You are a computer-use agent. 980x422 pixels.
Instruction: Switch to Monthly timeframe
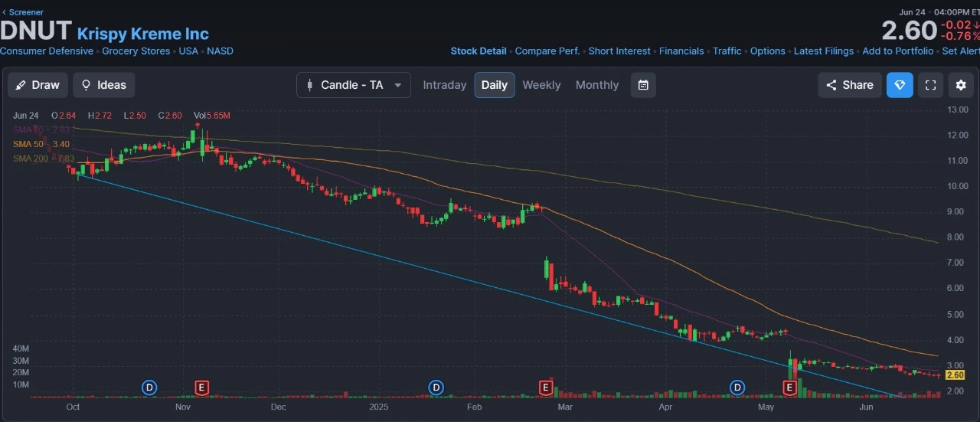coord(597,85)
